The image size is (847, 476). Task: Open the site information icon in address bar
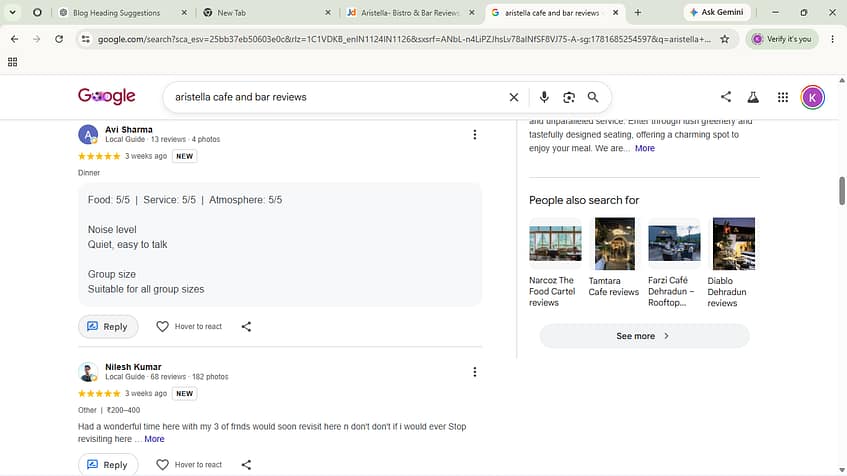pos(85,39)
